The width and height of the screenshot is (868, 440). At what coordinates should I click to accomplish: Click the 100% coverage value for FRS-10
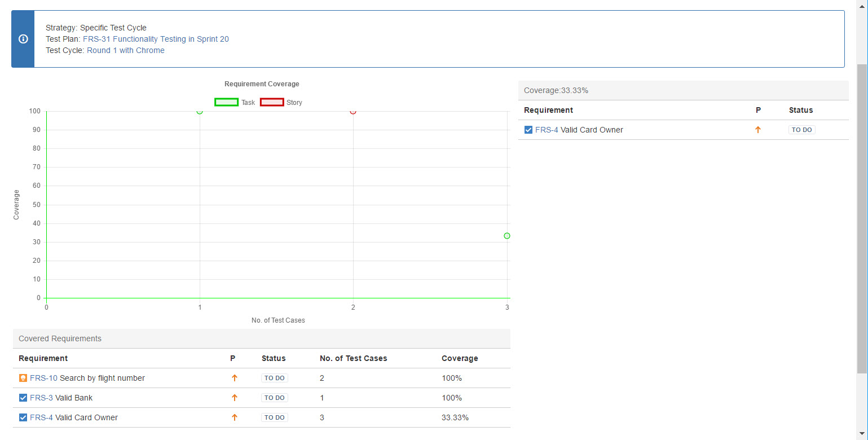[452, 378]
